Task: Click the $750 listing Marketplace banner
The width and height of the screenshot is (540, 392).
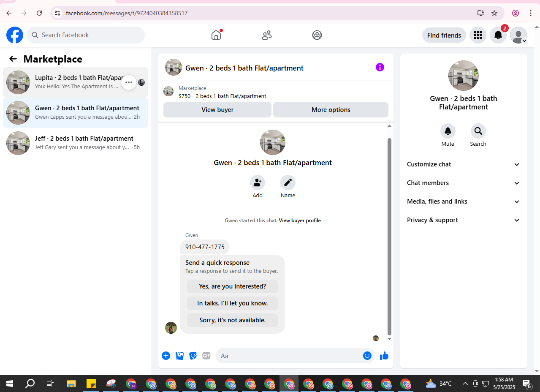Action: click(x=276, y=92)
